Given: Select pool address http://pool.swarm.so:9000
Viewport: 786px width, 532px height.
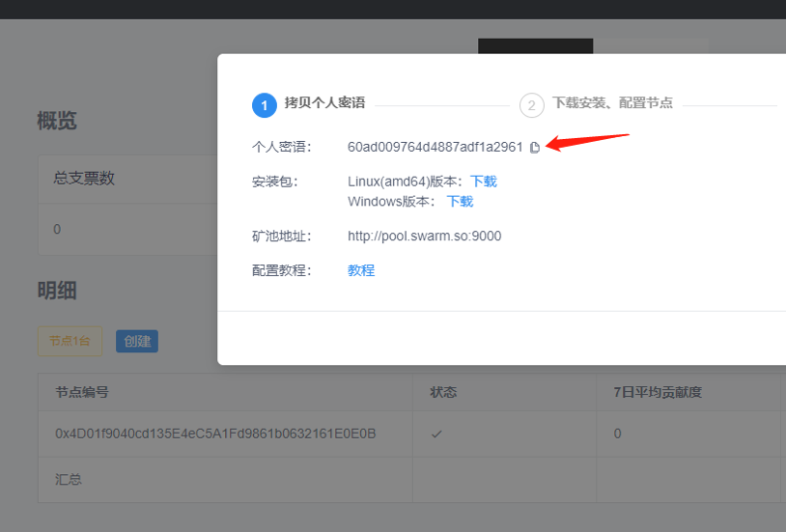Looking at the screenshot, I should point(424,236).
